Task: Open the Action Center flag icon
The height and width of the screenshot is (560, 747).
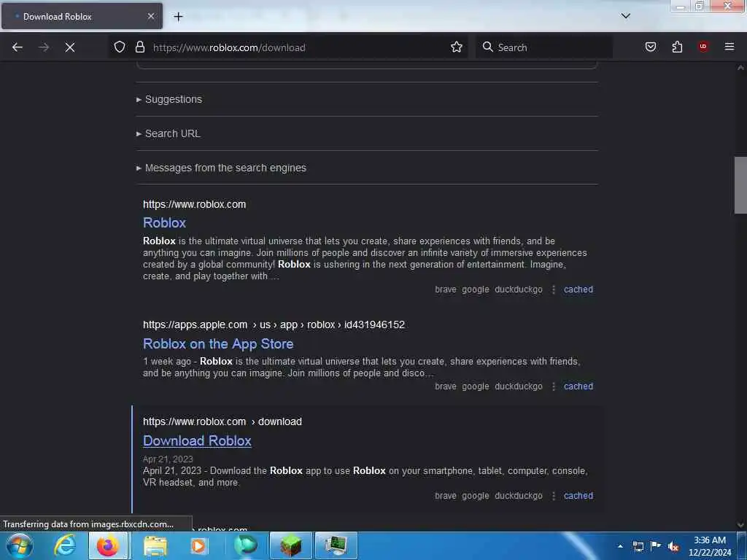Action: tap(656, 545)
